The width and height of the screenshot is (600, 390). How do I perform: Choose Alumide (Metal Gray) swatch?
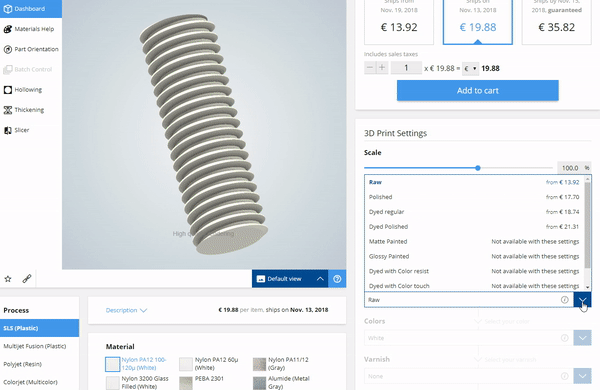point(259,383)
